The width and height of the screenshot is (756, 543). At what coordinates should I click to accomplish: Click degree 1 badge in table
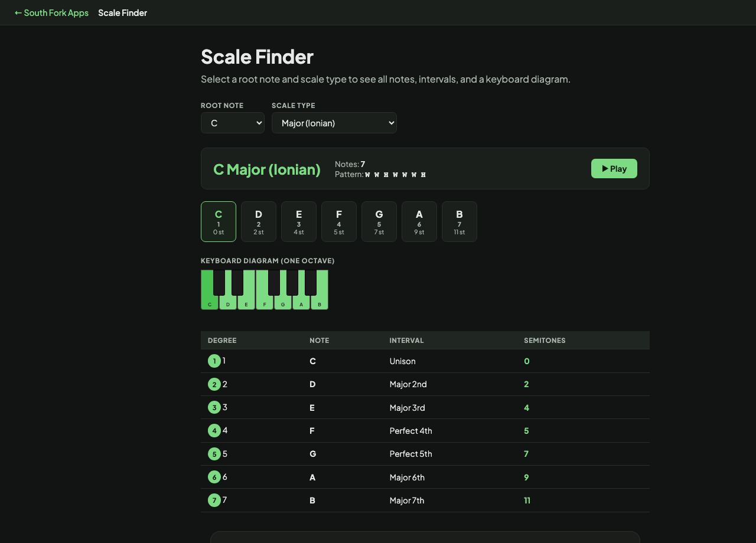tap(214, 361)
